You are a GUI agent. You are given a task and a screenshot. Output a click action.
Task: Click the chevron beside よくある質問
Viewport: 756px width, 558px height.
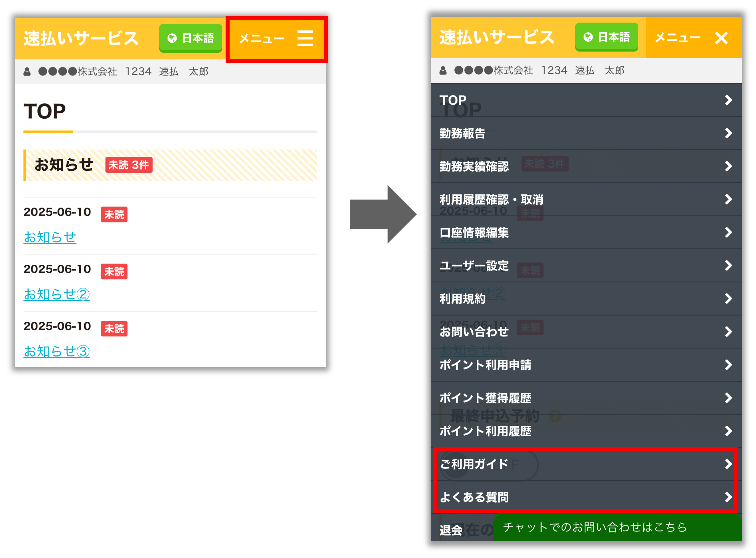728,497
